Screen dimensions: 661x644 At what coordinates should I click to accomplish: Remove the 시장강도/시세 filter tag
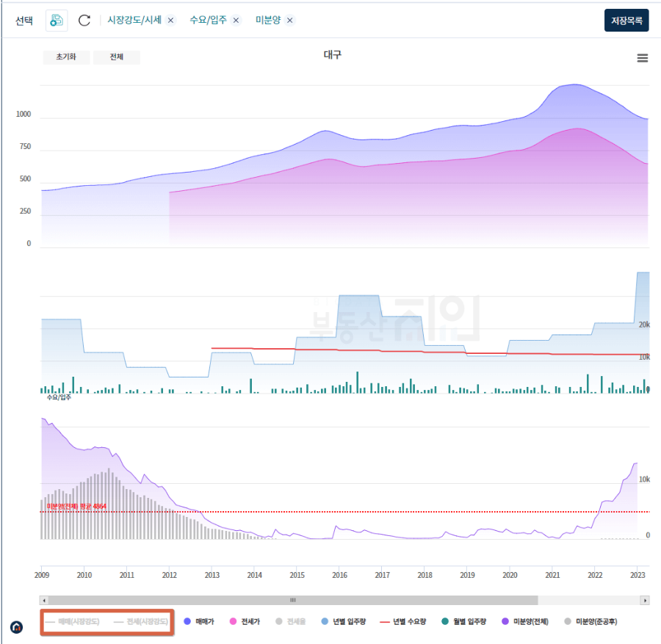tap(170, 21)
